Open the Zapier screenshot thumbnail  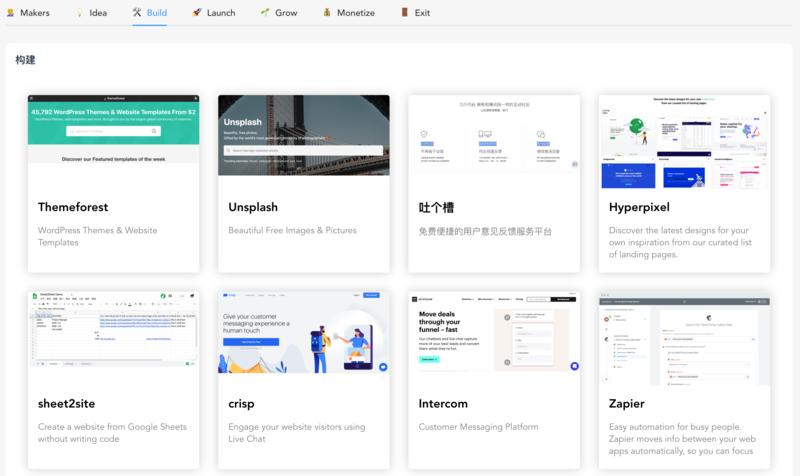tap(684, 338)
